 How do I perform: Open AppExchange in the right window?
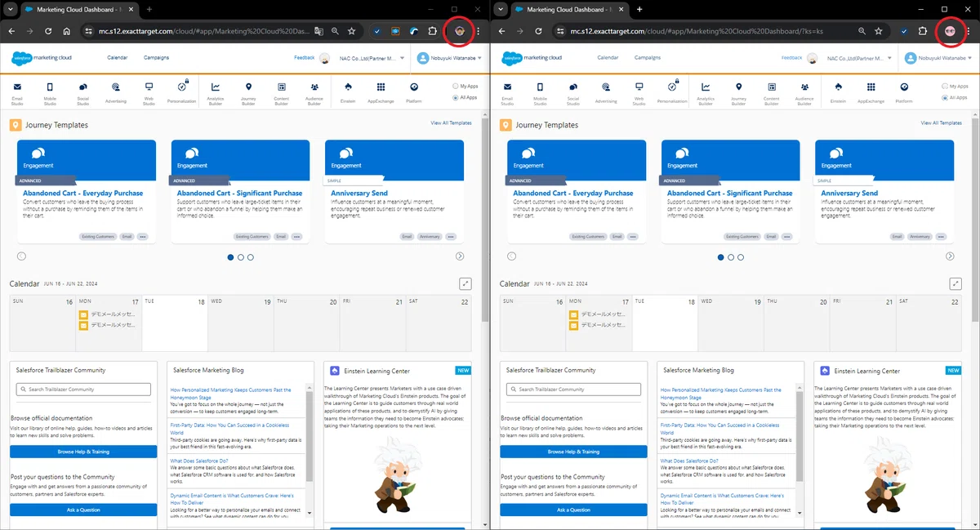[x=871, y=92]
